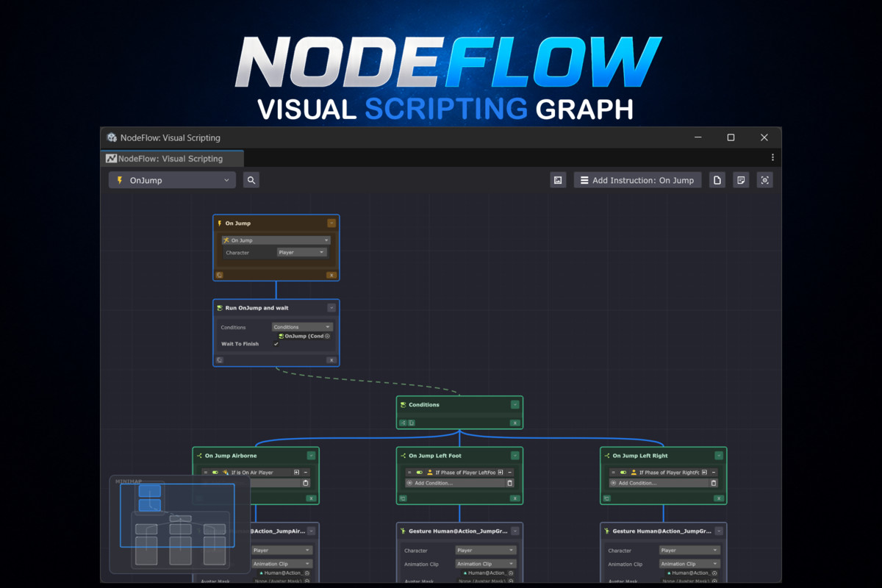Open the On Jump trigger type dropdown

point(276,240)
